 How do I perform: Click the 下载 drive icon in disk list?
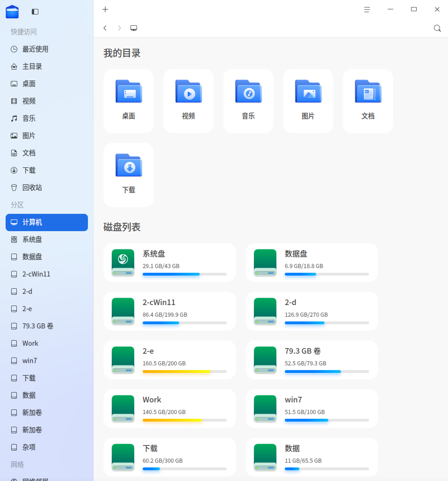[123, 457]
